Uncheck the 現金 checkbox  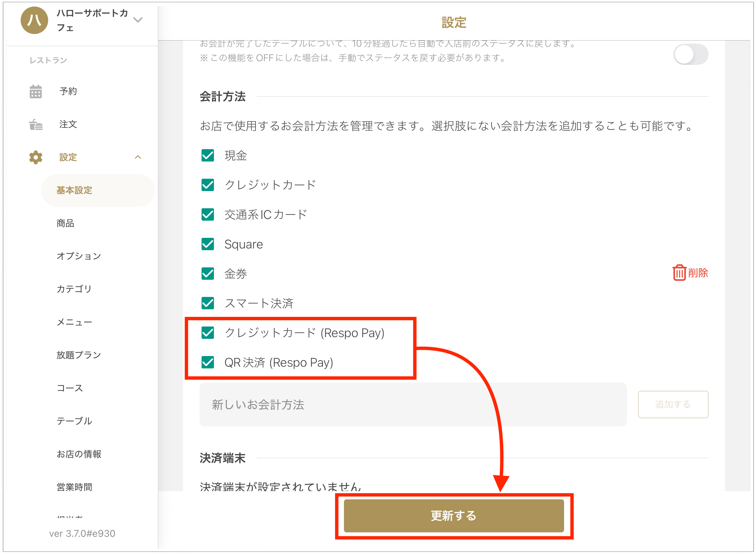click(x=208, y=155)
